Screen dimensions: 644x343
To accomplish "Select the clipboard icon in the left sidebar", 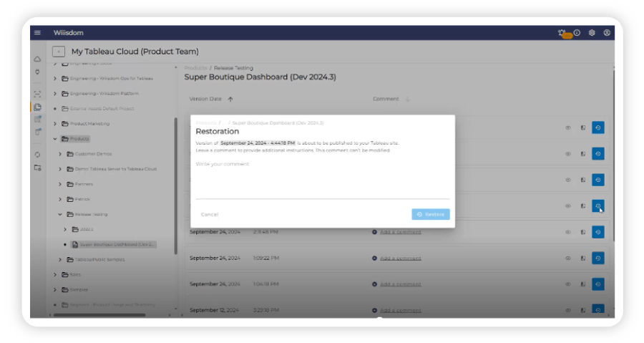I will click(x=38, y=132).
